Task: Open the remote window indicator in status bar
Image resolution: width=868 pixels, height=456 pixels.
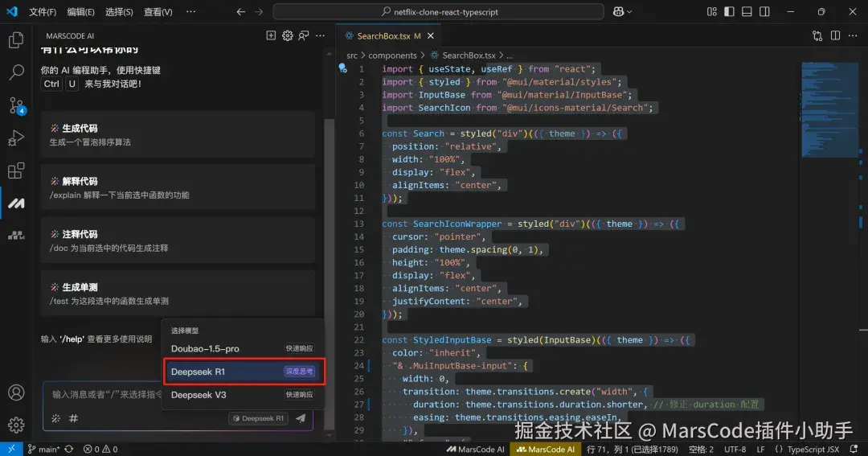Action: (11, 450)
